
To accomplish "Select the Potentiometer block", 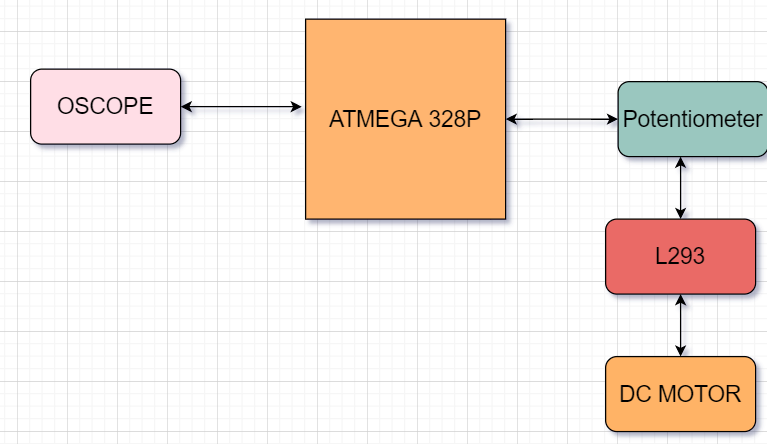I will pyautogui.click(x=692, y=119).
